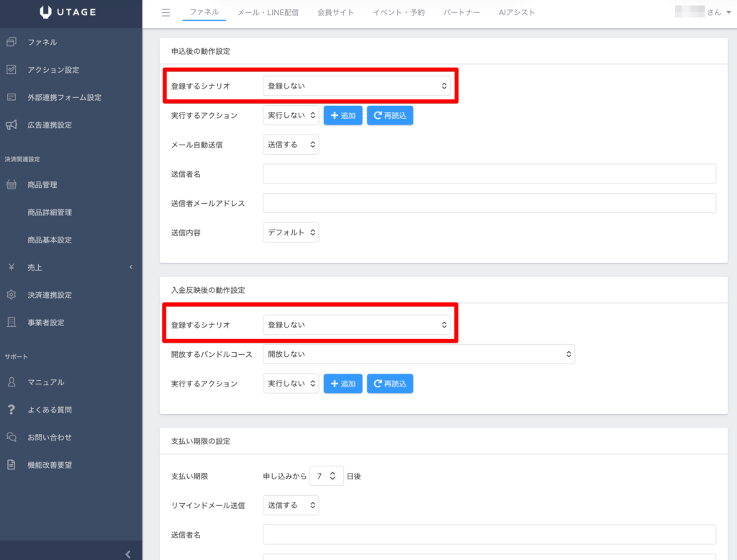The height and width of the screenshot is (560, 737).
Task: Click 再読込 button under 入金反映後の動作設定
Action: [x=390, y=384]
